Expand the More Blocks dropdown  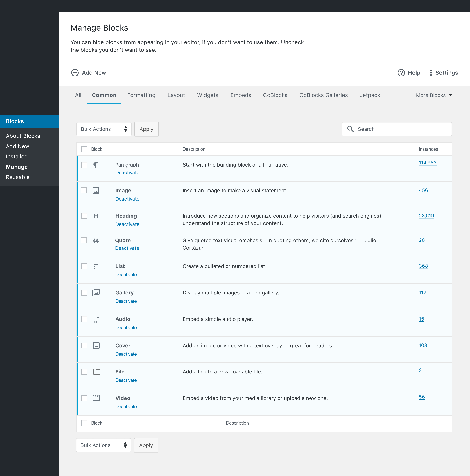click(x=434, y=95)
